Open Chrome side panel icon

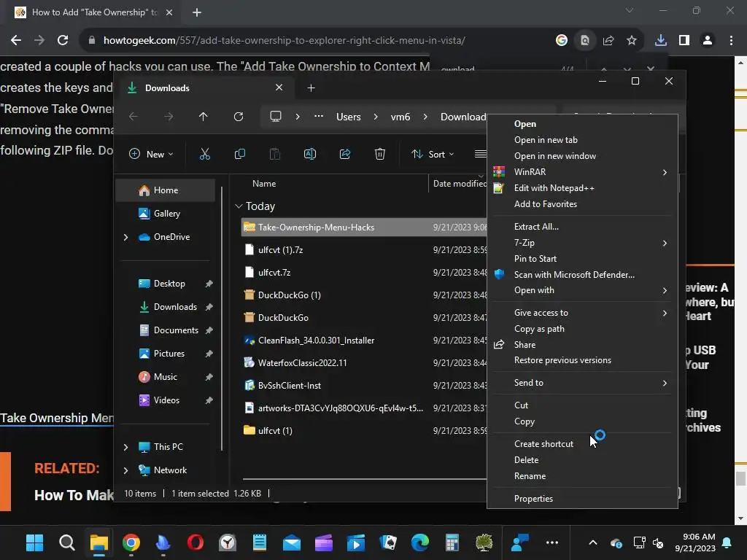coord(684,41)
